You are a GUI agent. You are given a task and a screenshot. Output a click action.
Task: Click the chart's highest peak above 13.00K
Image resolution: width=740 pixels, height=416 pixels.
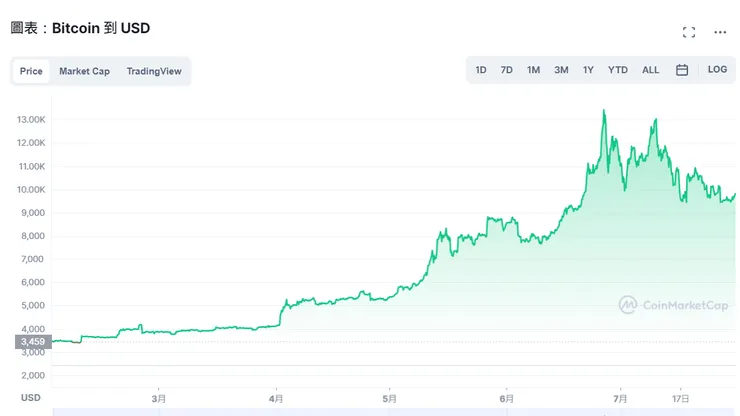coord(603,112)
